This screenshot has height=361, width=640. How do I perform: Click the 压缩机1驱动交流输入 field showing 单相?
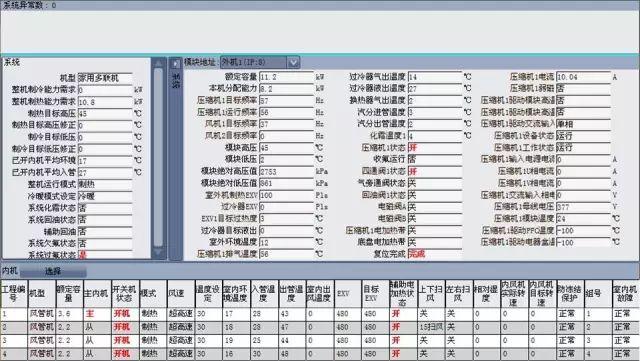[583, 124]
